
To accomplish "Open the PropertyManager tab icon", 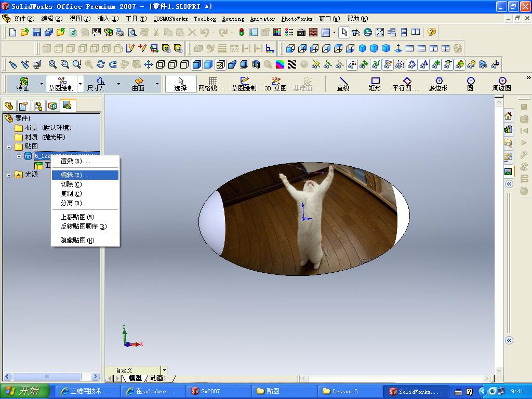I will [23, 106].
